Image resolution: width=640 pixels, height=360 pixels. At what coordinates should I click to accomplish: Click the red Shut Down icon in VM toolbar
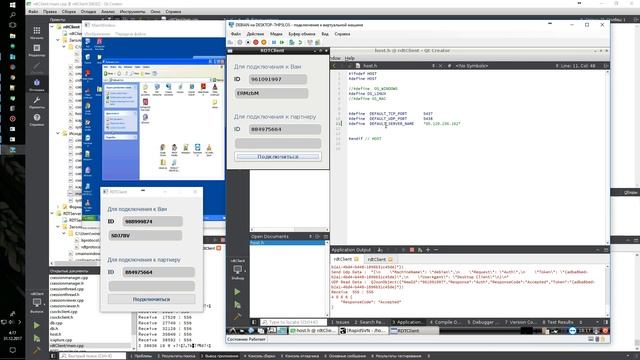[256, 42]
